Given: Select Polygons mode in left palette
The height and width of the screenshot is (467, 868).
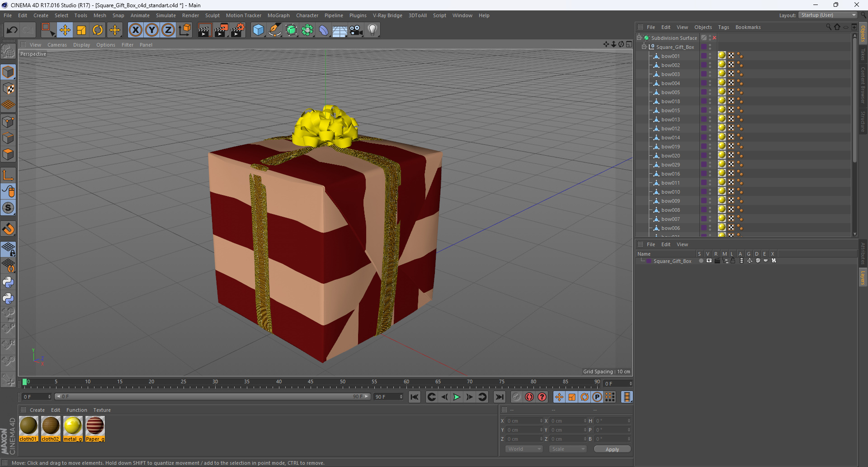Looking at the screenshot, I should coord(8,154).
